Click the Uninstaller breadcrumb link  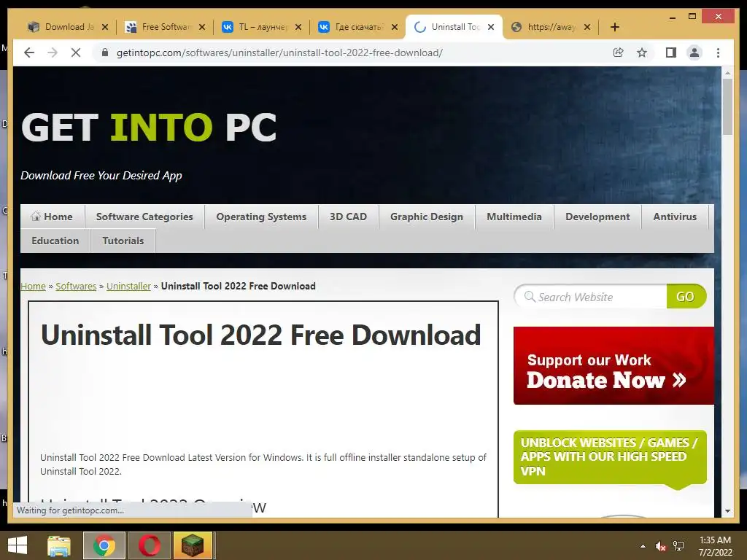pos(128,286)
